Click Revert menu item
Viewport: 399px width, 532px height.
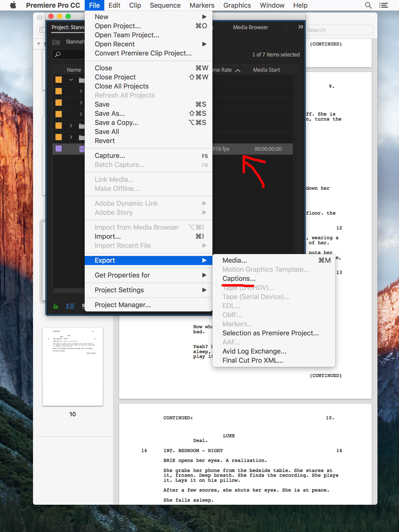click(x=148, y=141)
